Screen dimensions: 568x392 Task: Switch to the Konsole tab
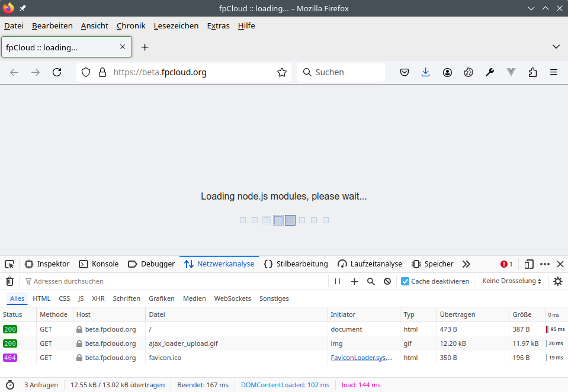(x=99, y=264)
